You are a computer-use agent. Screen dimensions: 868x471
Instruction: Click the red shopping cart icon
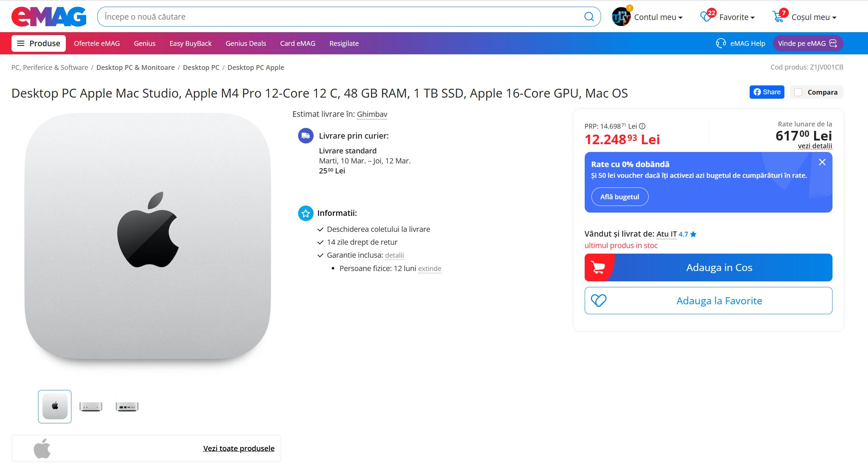click(598, 267)
